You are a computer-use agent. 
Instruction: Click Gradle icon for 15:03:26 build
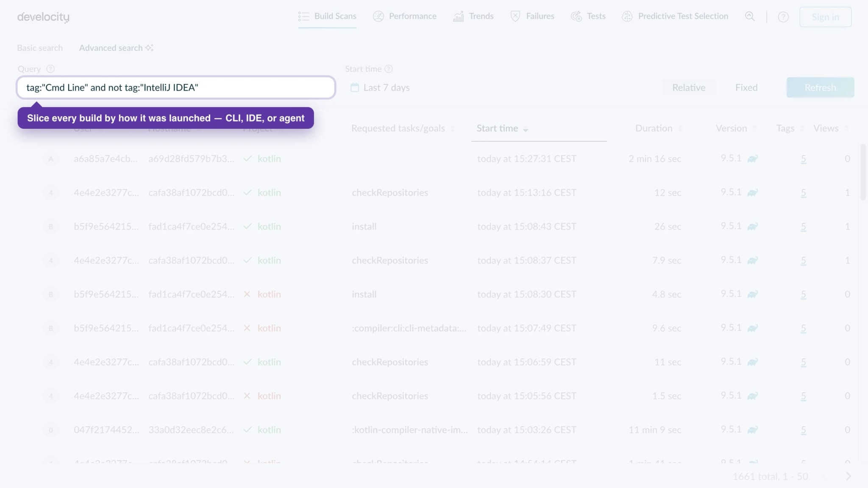(752, 430)
